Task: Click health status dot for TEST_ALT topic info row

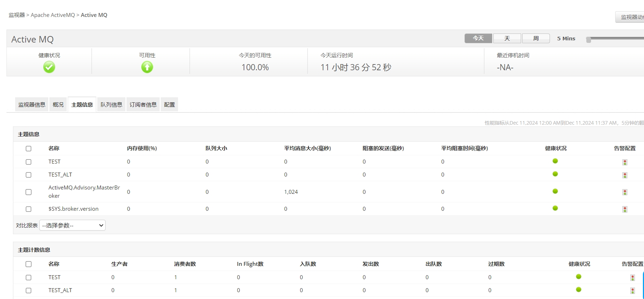Action: point(555,174)
